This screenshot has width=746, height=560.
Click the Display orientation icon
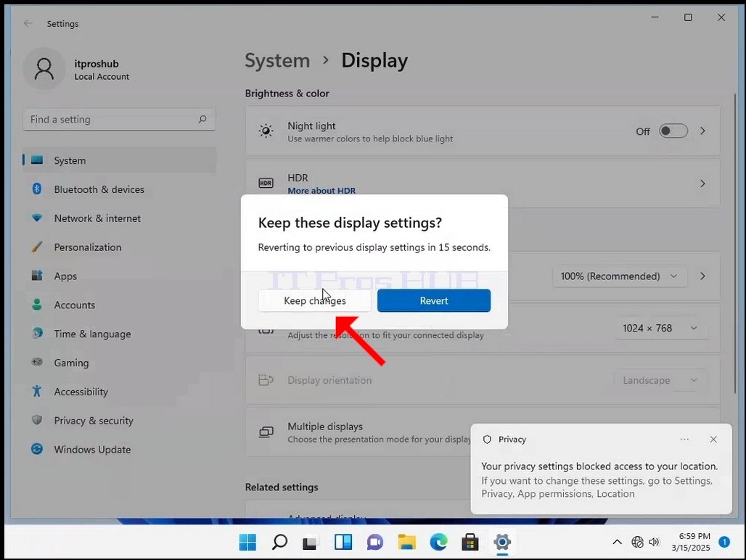pos(266,380)
